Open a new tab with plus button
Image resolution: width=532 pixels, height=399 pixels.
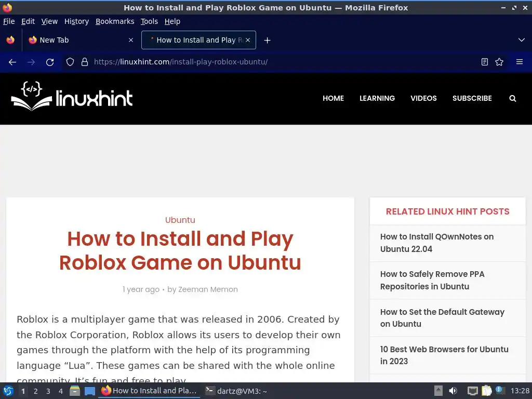[268, 41]
